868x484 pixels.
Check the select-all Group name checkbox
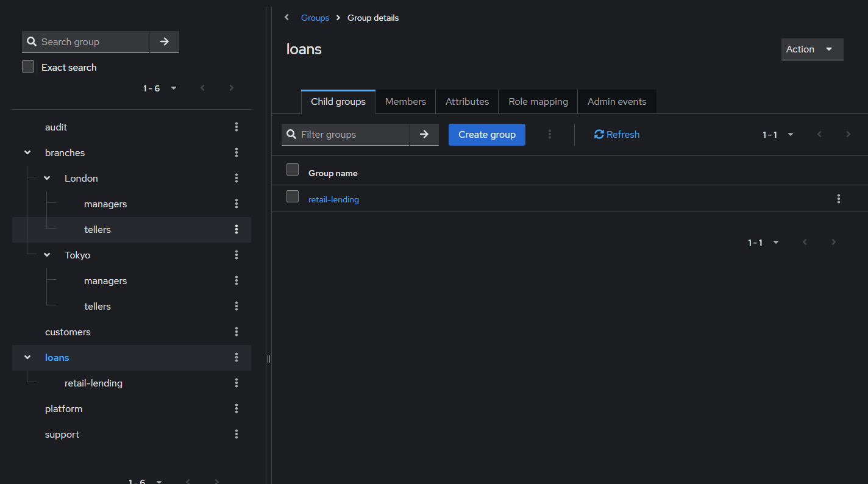point(293,169)
